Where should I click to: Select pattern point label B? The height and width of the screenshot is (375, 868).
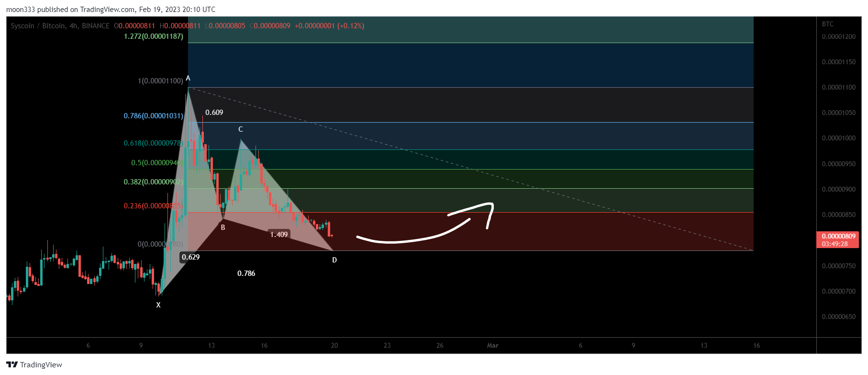223,227
